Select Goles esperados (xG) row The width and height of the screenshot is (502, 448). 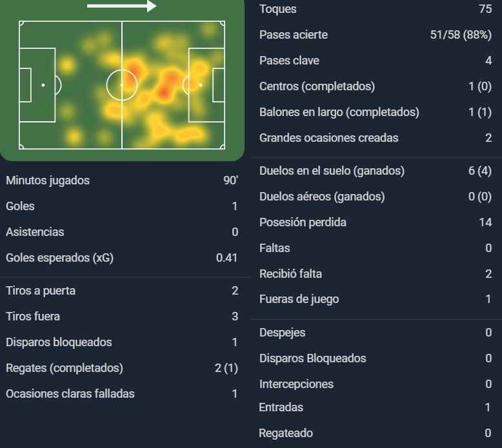click(122, 258)
